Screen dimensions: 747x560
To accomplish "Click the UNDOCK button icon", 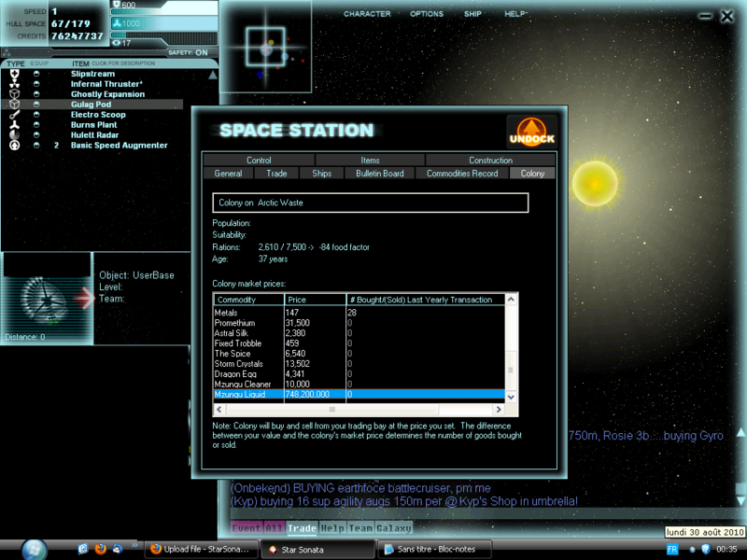I will click(x=531, y=133).
